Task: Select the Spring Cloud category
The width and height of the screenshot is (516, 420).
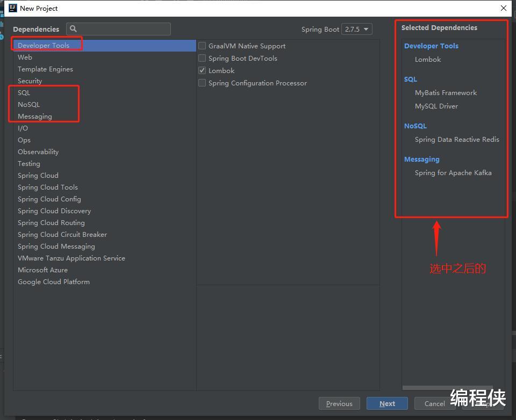Action: pos(105,176)
